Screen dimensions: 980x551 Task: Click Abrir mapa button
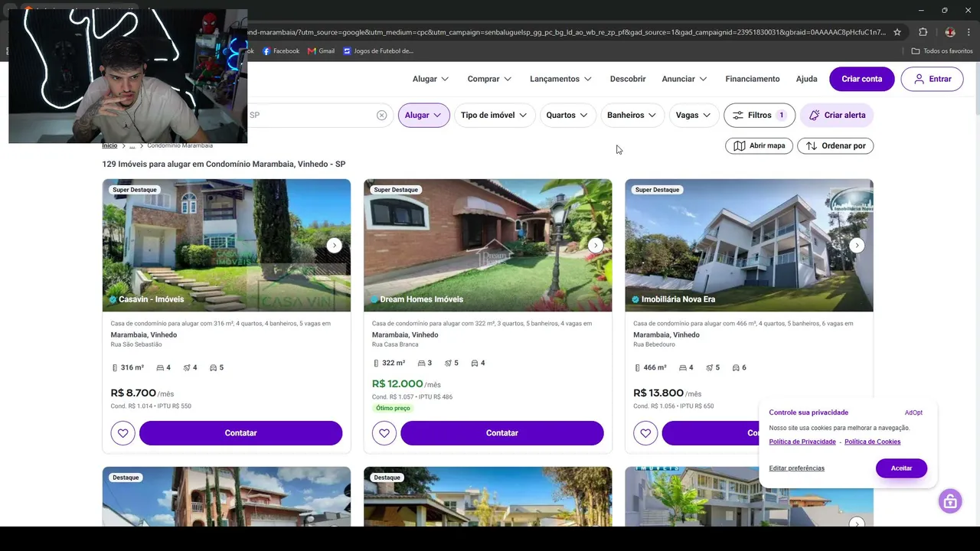[759, 146]
